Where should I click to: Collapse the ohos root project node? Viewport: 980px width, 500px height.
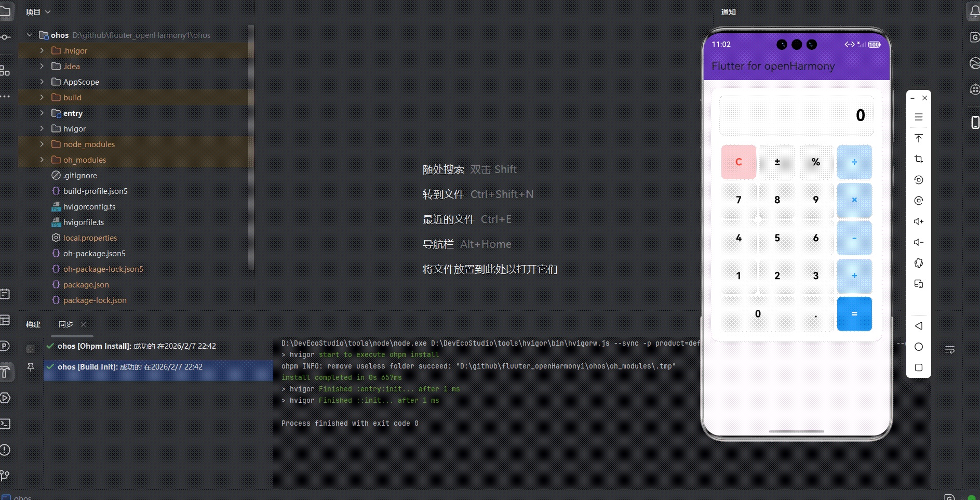[x=30, y=35]
